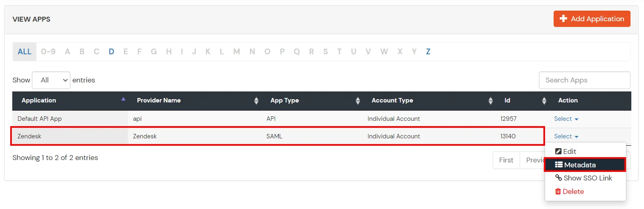The height and width of the screenshot is (209, 644).
Task: Filter apps by letter W
Action: point(384,51)
